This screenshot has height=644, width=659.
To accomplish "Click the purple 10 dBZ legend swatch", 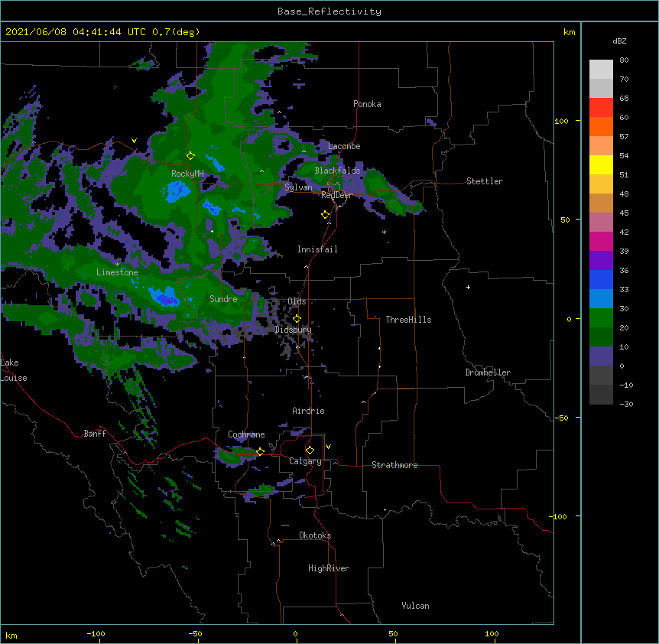I will click(x=601, y=356).
